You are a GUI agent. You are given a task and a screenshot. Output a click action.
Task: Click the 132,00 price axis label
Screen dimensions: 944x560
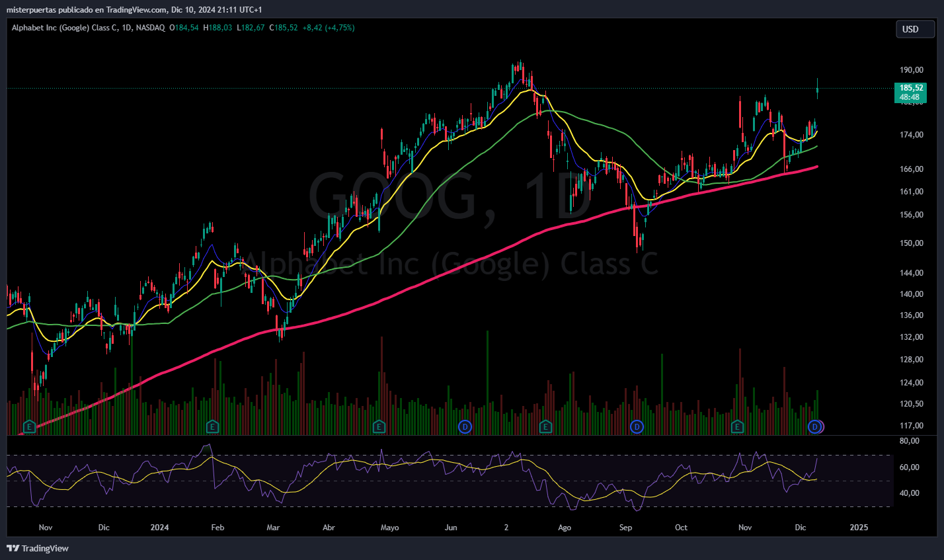[x=911, y=337]
